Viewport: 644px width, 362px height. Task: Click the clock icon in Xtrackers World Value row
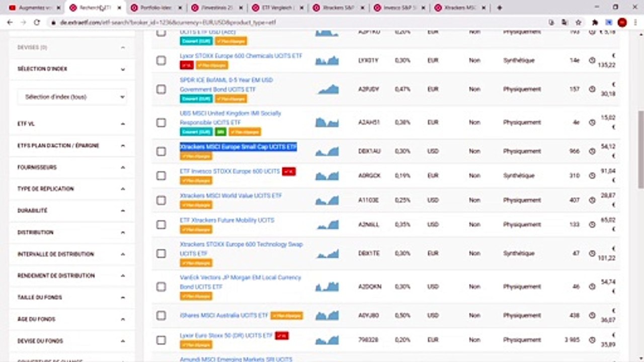[592, 200]
